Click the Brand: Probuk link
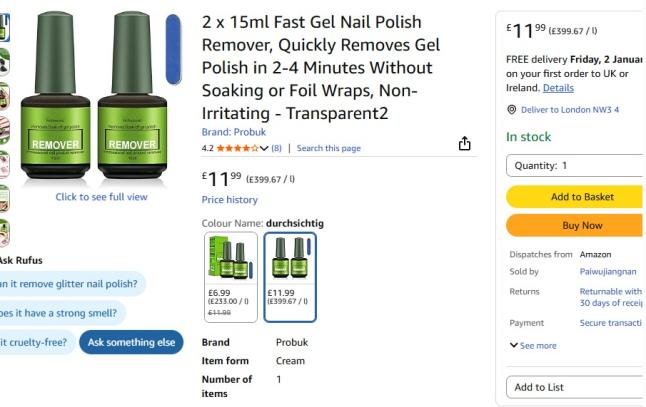This screenshot has width=646, height=407. pos(234,132)
